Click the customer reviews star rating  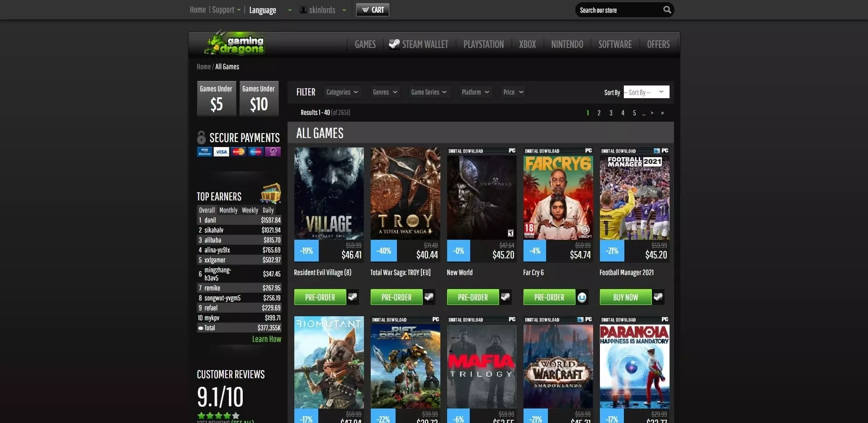[218, 415]
